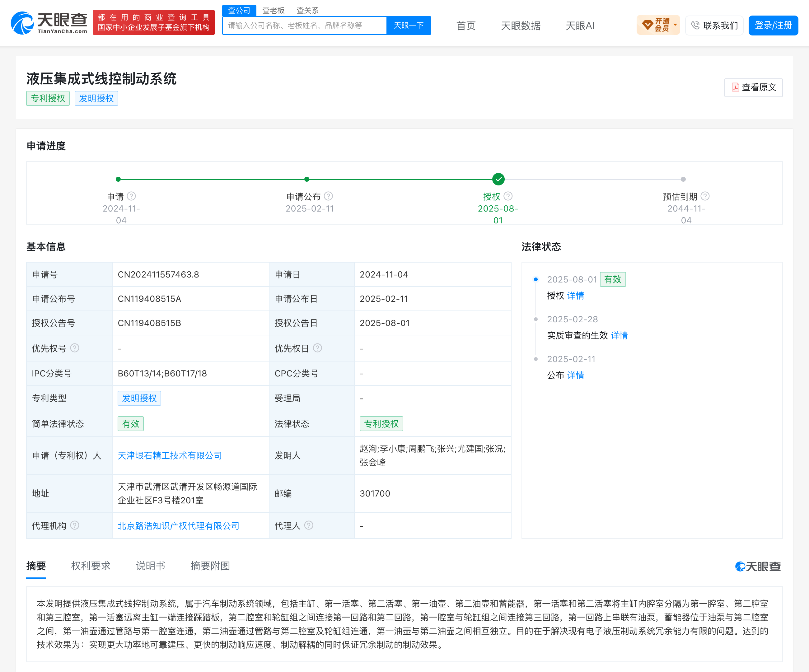Click the 专利授权 tag under the title
Viewport: 809px width, 672px height.
(48, 98)
